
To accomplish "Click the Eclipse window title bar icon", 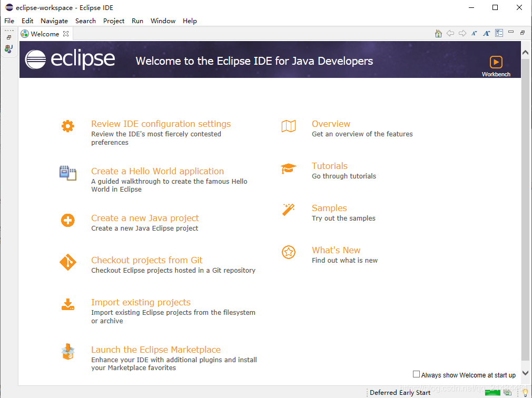I will (9, 7).
